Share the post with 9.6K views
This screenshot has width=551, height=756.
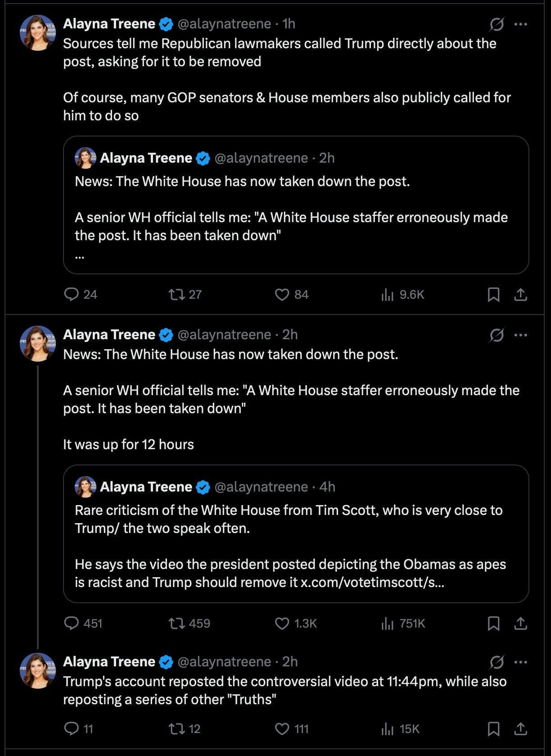[x=520, y=295]
